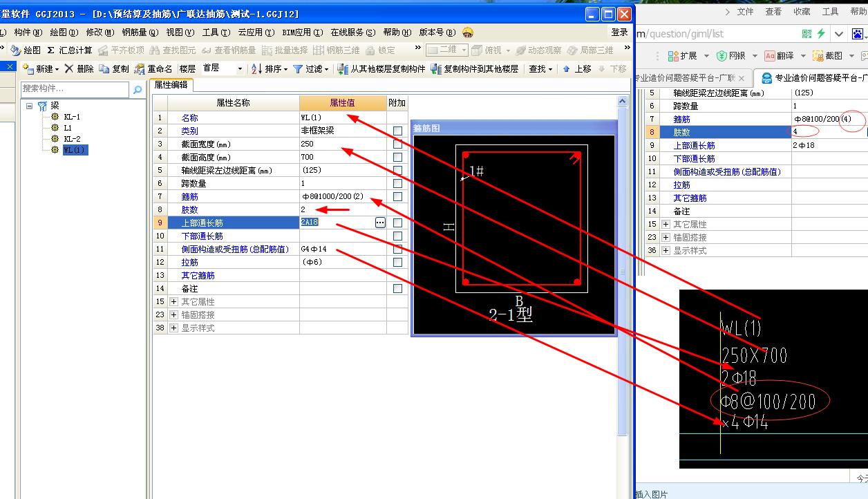868x499 pixels.
Task: Click the green lightning icon in browser address bar
Action: (x=821, y=33)
